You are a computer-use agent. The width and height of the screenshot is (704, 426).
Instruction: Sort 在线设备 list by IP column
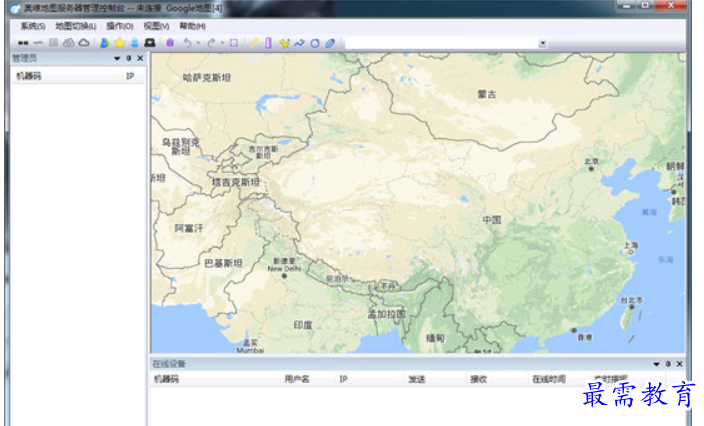click(x=343, y=379)
